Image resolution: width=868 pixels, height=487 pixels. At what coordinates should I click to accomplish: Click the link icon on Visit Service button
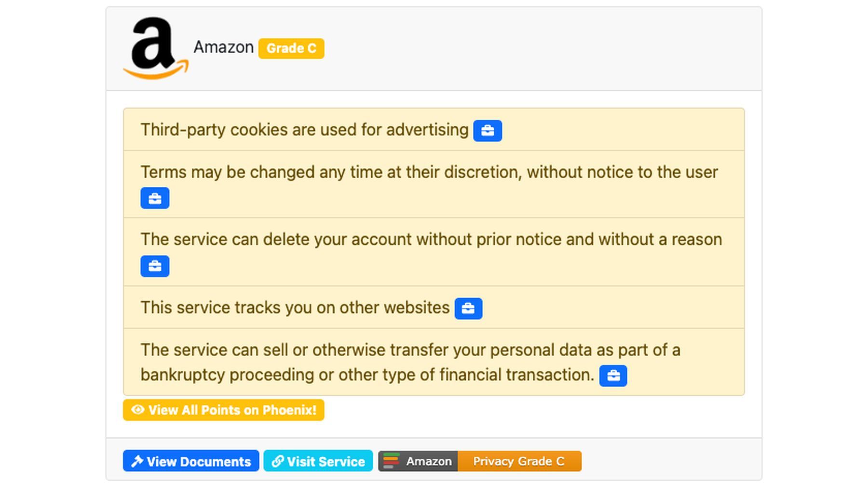pos(277,461)
